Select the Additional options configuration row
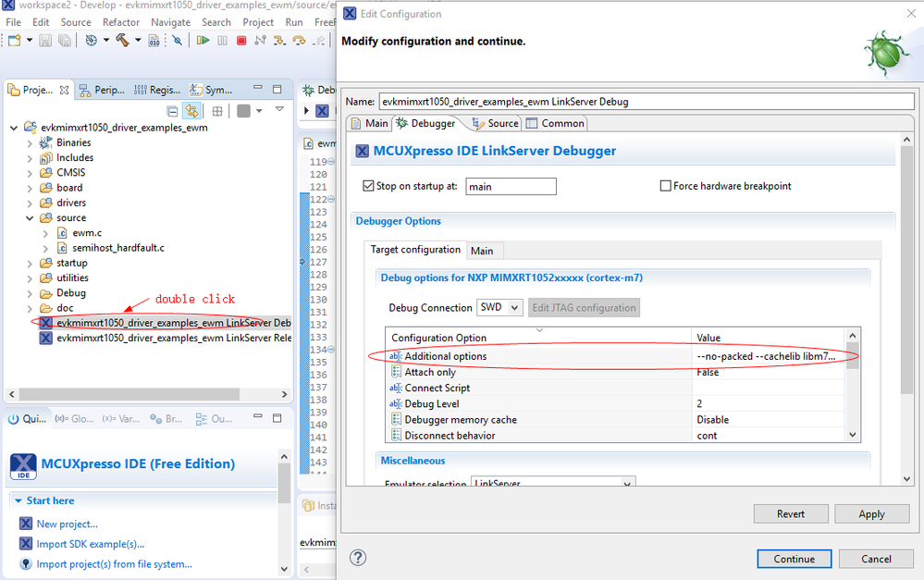The width and height of the screenshot is (924, 580). pyautogui.click(x=615, y=356)
